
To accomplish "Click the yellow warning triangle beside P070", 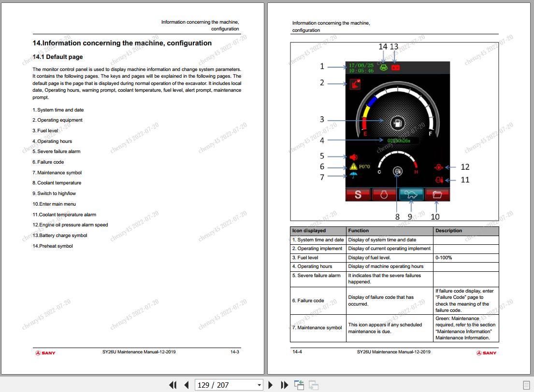I will coord(353,167).
